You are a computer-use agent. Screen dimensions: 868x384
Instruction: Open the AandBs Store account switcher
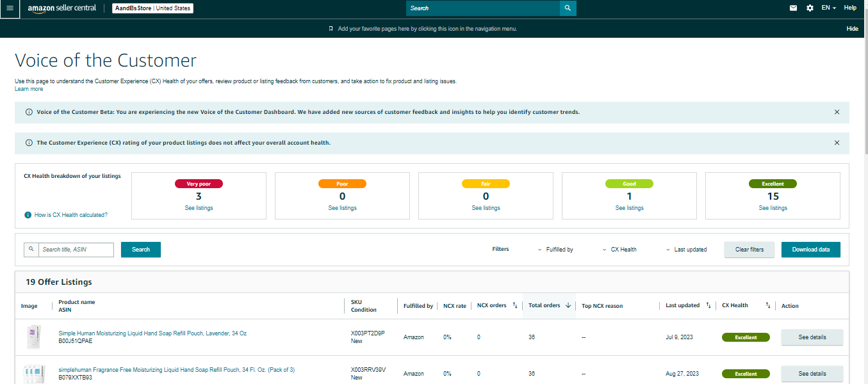(152, 8)
